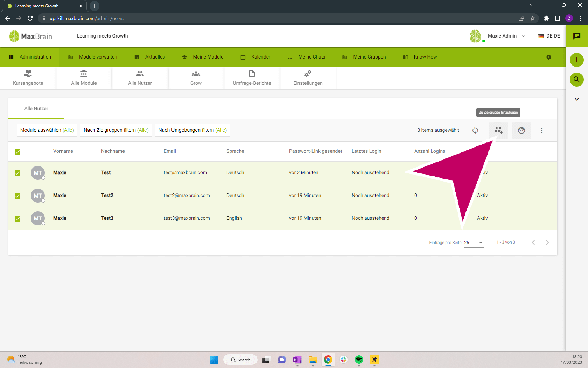Screen dimensions: 588x368
Task: Open Slack from the taskbar
Action: pyautogui.click(x=344, y=360)
